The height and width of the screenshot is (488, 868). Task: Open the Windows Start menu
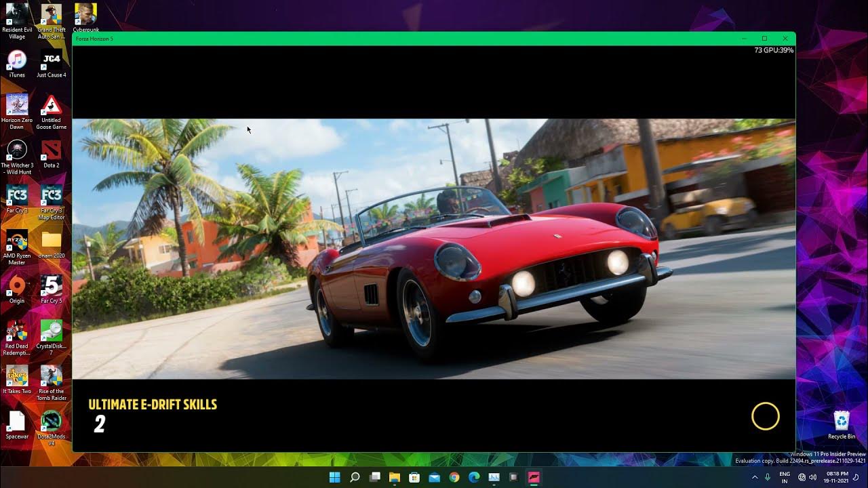pos(334,477)
